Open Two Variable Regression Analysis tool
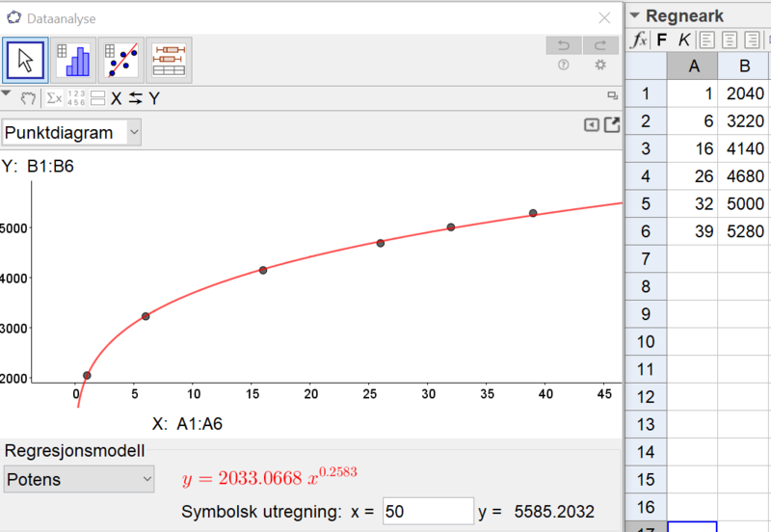The image size is (771, 532). [121, 61]
